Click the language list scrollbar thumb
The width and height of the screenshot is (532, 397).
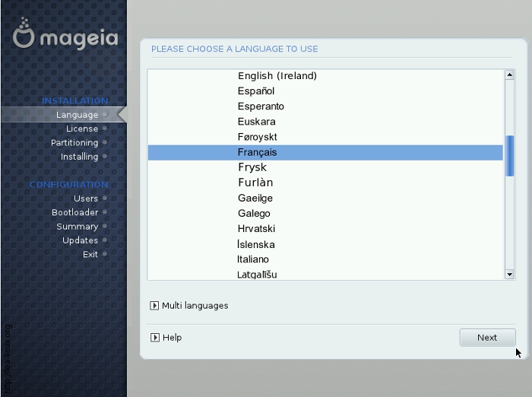coord(510,155)
